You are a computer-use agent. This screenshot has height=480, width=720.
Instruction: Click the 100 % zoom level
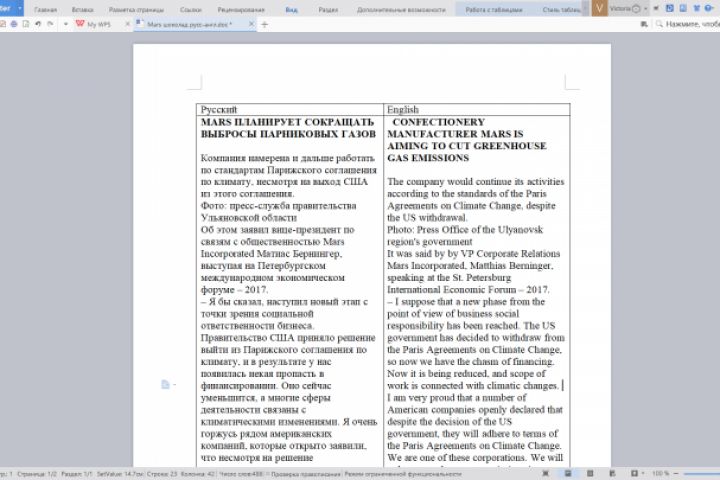[660, 473]
